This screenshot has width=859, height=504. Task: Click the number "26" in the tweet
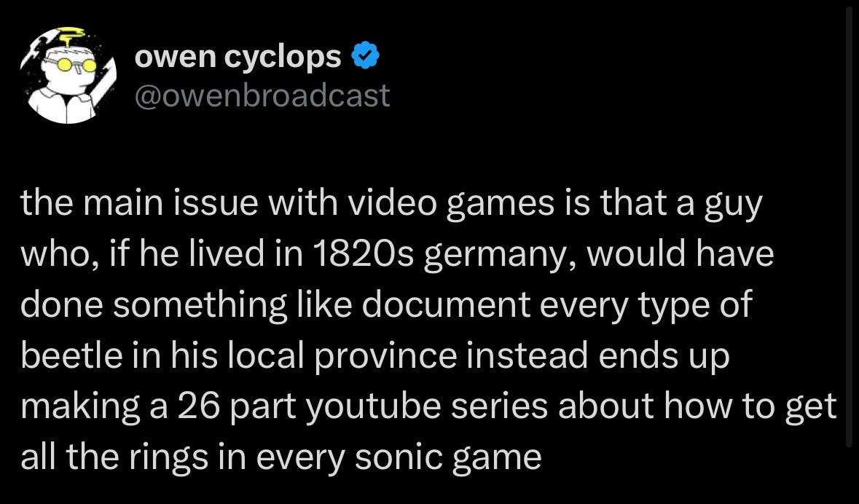pyautogui.click(x=197, y=407)
